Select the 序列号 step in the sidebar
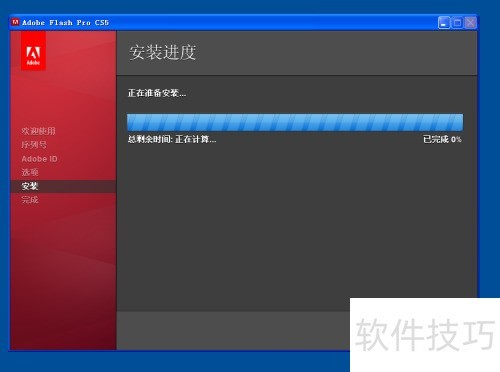 click(x=34, y=145)
